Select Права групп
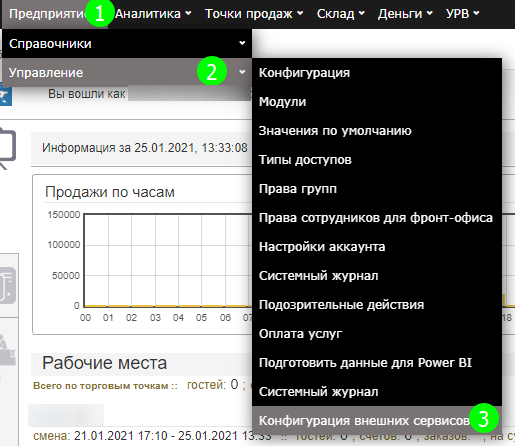Screen dimensions: 515x446 coord(377,189)
